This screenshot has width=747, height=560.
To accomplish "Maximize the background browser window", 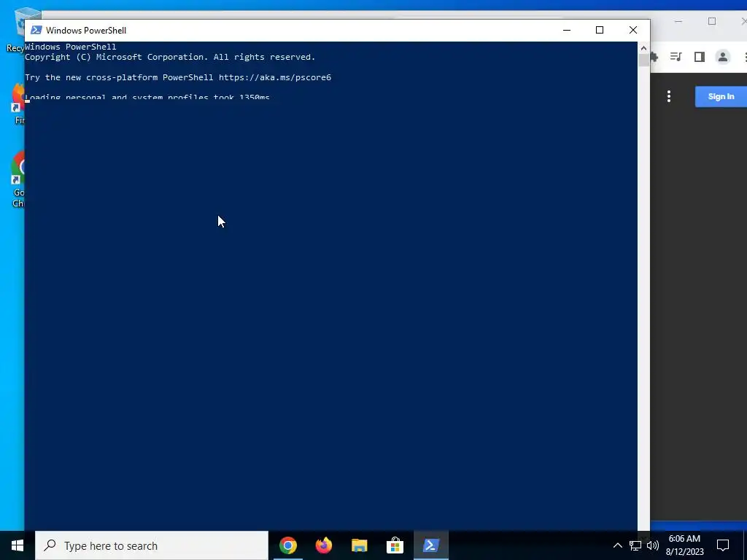I will pos(712,21).
